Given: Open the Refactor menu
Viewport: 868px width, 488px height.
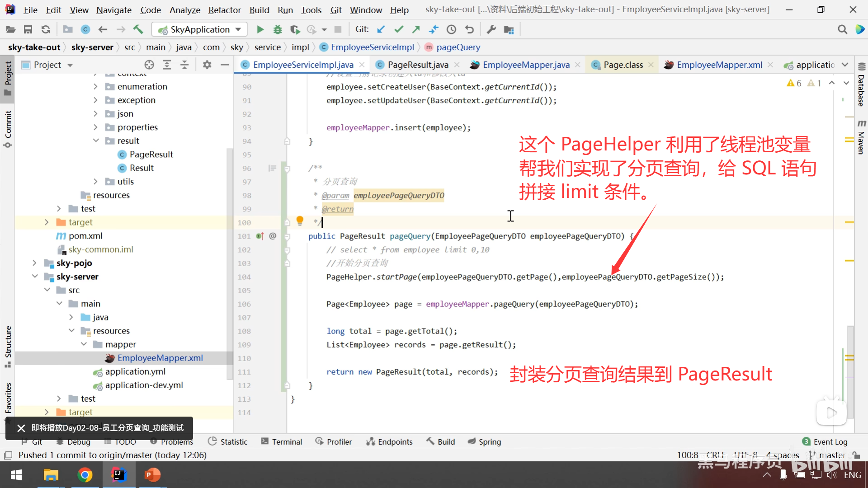Looking at the screenshot, I should pyautogui.click(x=224, y=9).
